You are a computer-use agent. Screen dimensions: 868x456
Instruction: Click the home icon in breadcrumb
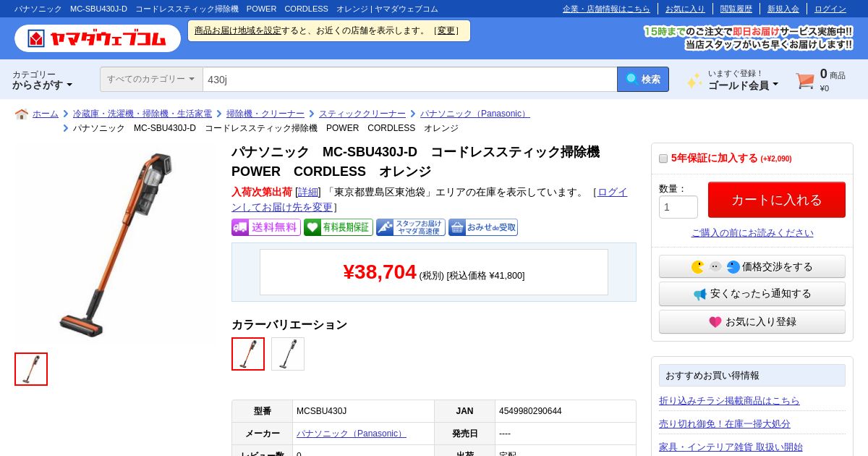point(22,114)
